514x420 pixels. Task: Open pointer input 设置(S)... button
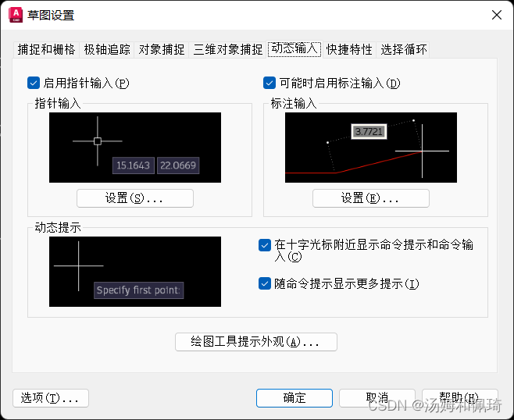(135, 198)
